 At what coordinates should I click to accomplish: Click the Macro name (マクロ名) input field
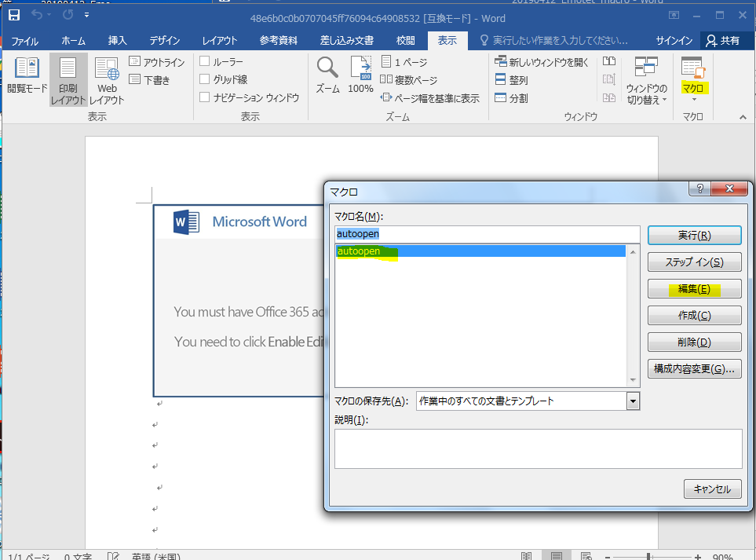click(487, 234)
